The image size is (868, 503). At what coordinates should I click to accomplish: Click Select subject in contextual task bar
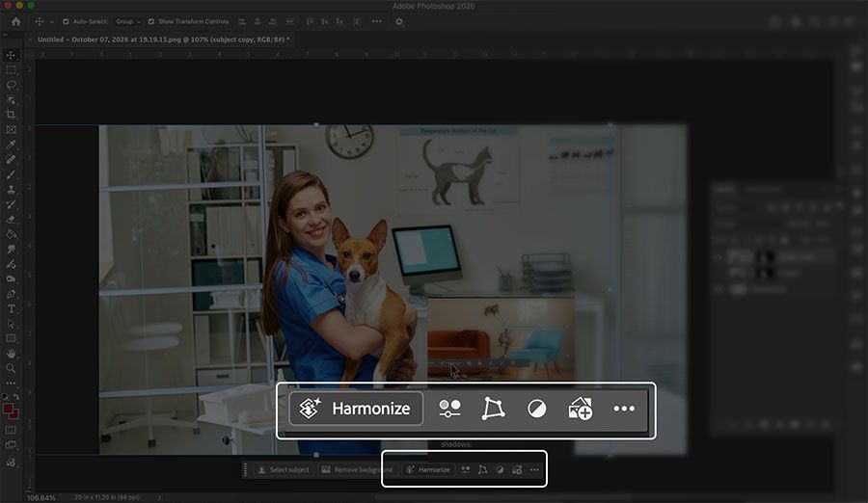click(284, 470)
